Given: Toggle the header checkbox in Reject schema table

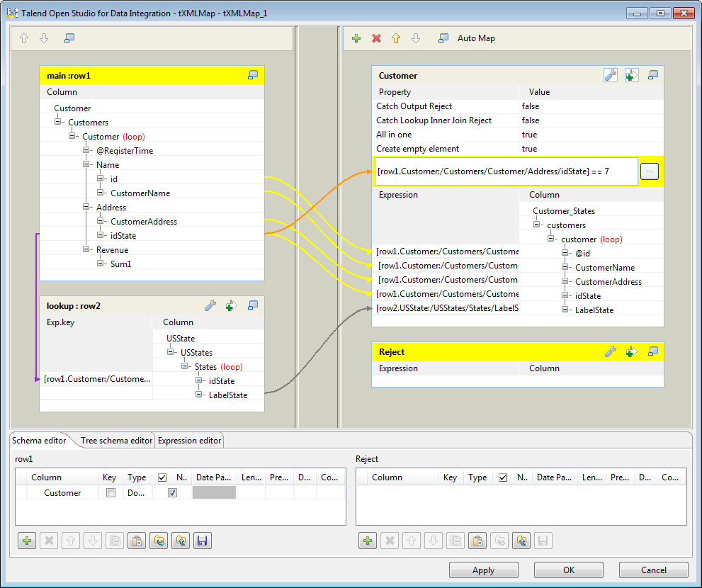Looking at the screenshot, I should 503,477.
